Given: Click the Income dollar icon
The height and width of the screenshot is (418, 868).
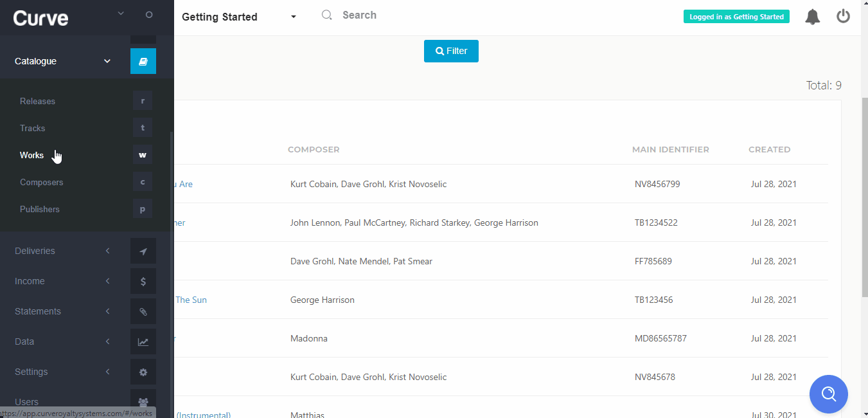Looking at the screenshot, I should [143, 281].
